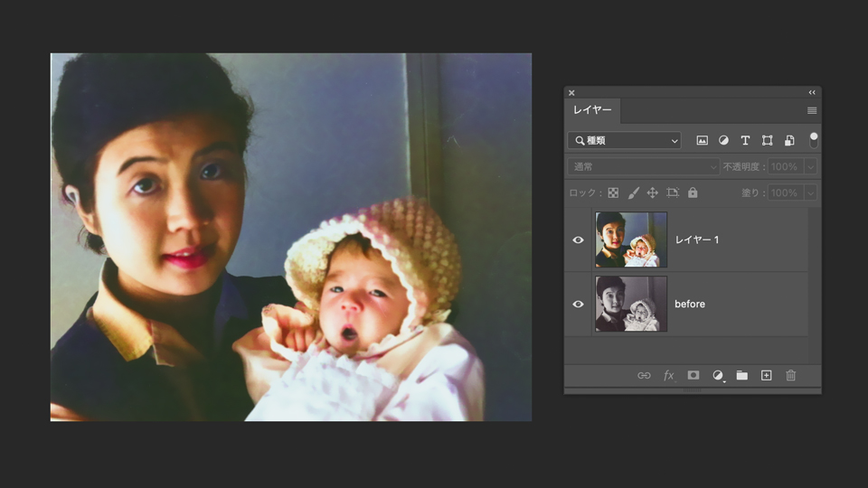Expand the opacity slider dropdown arrow
The width and height of the screenshot is (868, 488).
[811, 166]
